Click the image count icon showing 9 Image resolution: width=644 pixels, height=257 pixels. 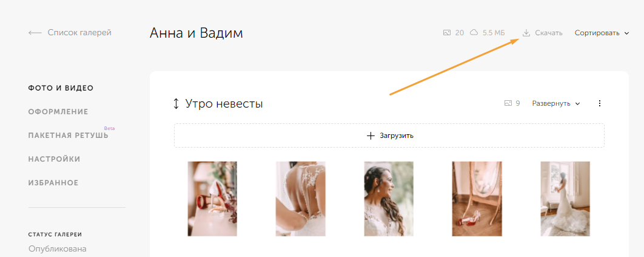pos(508,104)
